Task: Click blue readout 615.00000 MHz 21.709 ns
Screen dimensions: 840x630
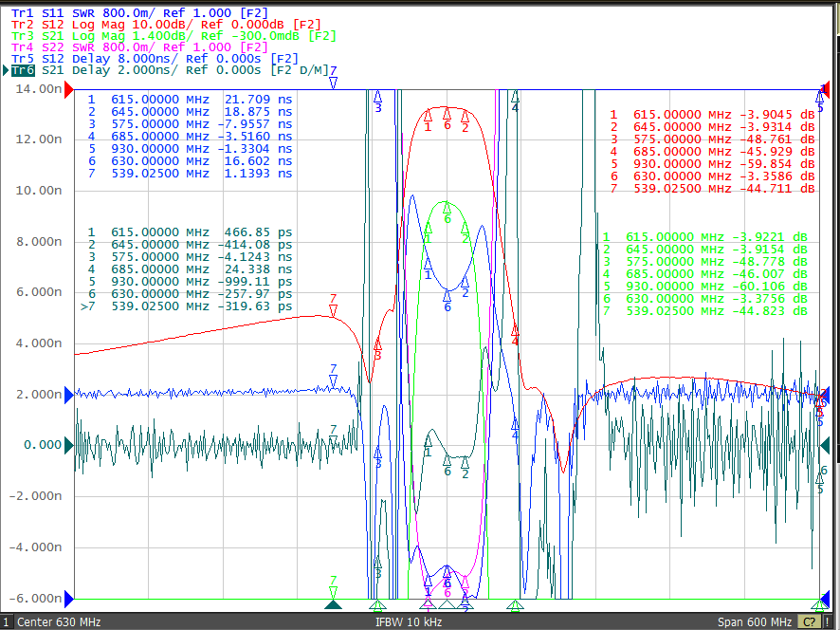Action: [191, 100]
